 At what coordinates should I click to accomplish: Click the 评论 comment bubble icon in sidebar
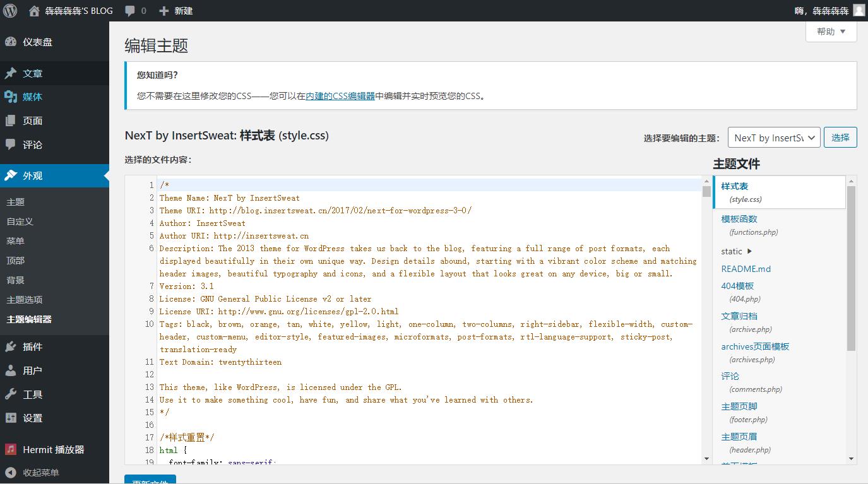11,145
